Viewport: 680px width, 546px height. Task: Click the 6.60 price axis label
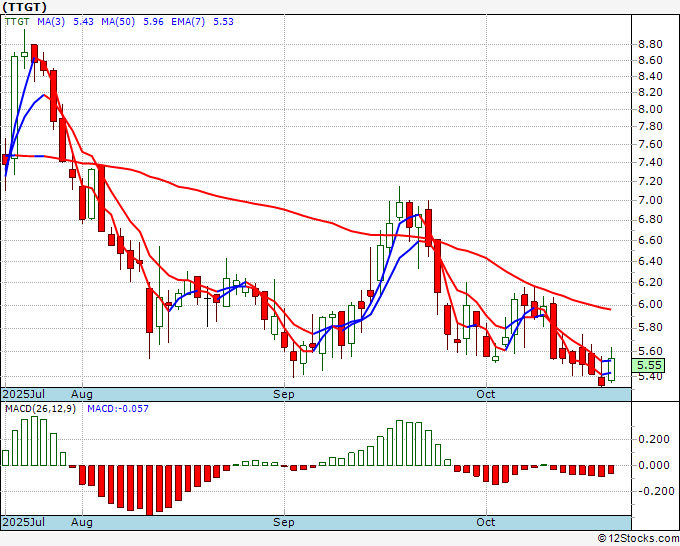(x=650, y=240)
